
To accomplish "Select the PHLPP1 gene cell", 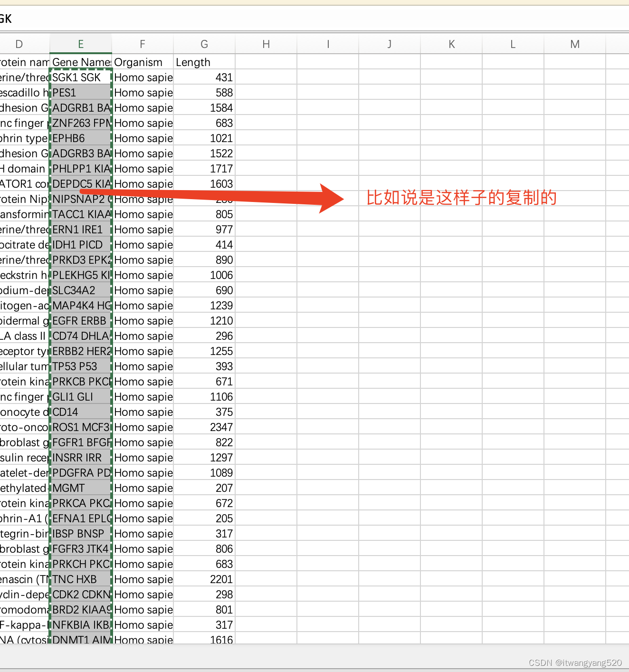I will point(81,168).
